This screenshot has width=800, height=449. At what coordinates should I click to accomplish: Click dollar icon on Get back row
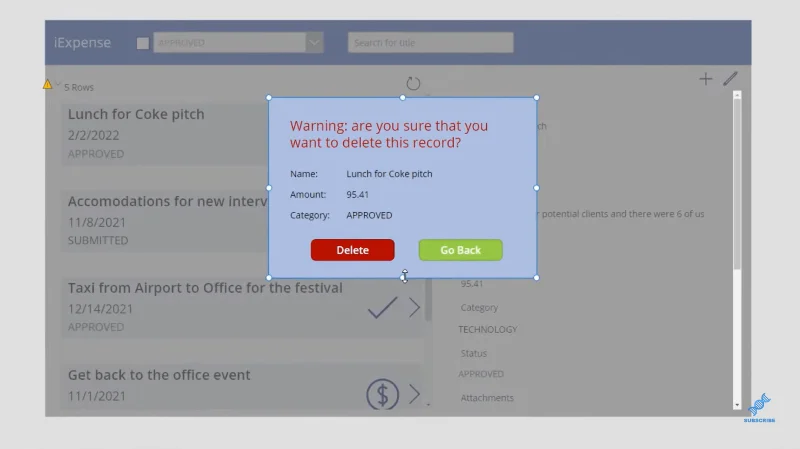point(383,394)
